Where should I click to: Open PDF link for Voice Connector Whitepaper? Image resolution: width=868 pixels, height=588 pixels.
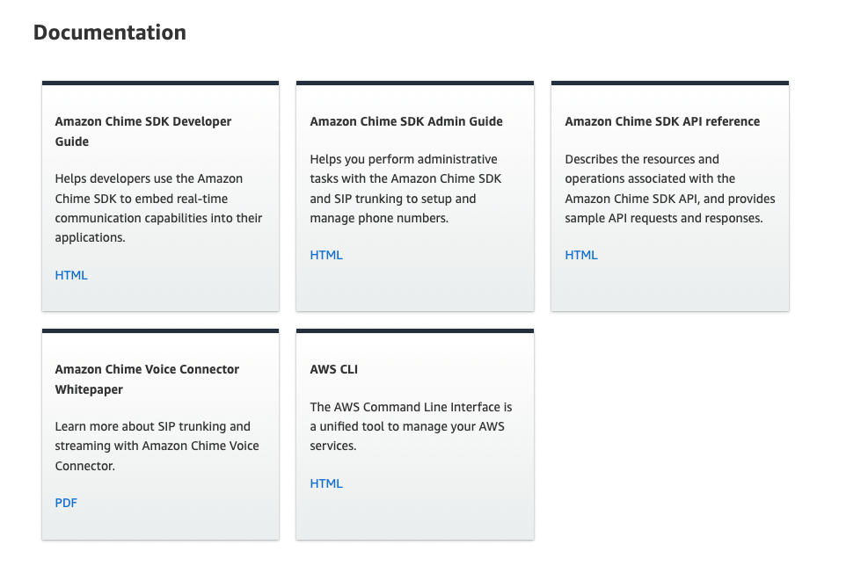66,503
